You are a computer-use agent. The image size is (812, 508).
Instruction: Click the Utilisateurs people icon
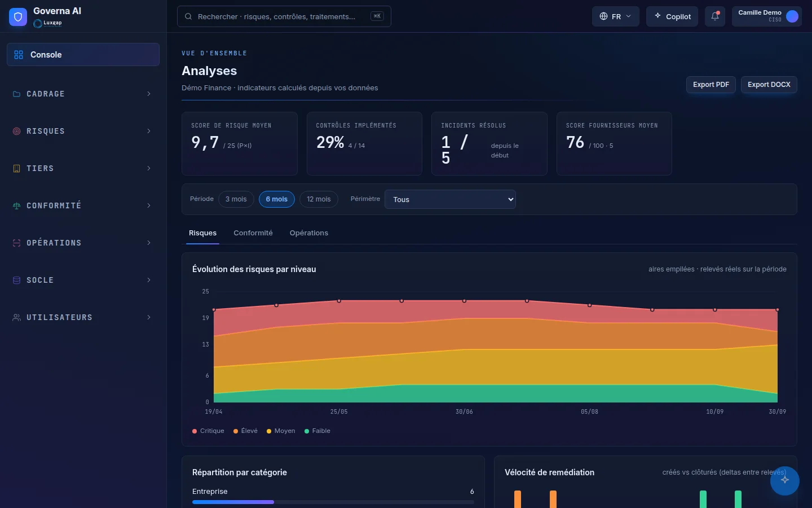[16, 317]
